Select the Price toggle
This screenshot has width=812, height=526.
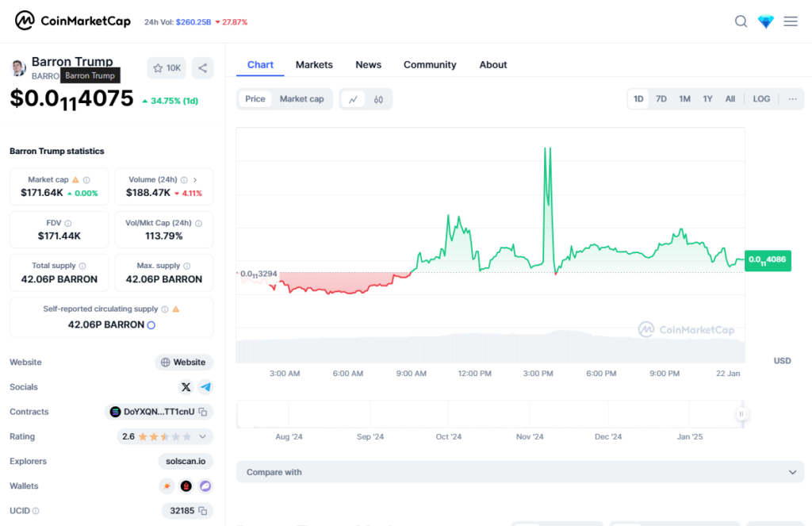click(x=255, y=99)
